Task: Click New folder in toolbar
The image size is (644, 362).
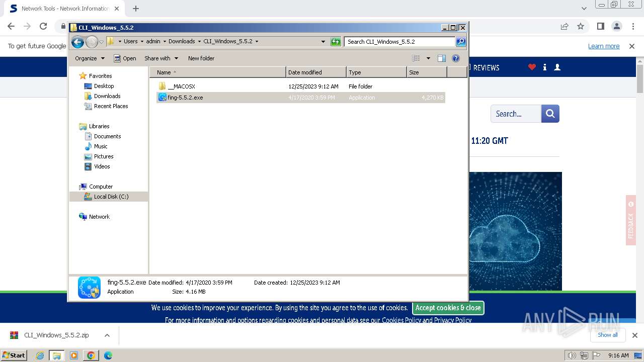Action: pos(201,58)
